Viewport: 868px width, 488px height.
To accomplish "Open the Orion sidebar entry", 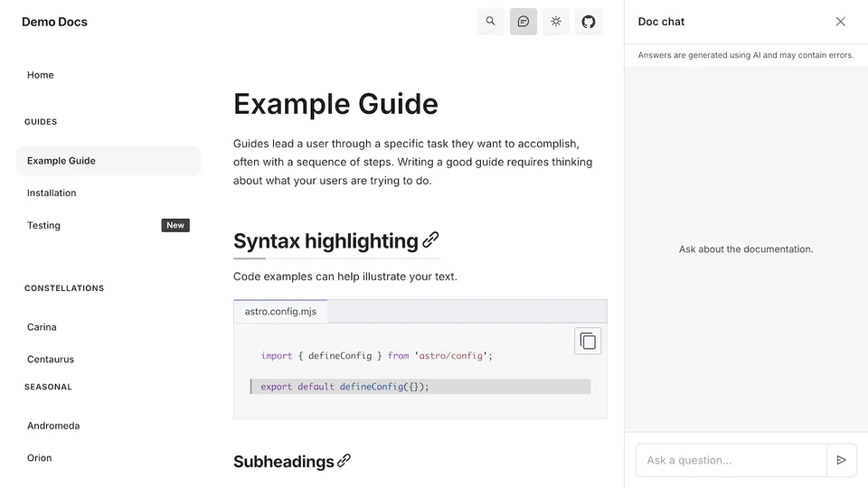I will tap(40, 458).
